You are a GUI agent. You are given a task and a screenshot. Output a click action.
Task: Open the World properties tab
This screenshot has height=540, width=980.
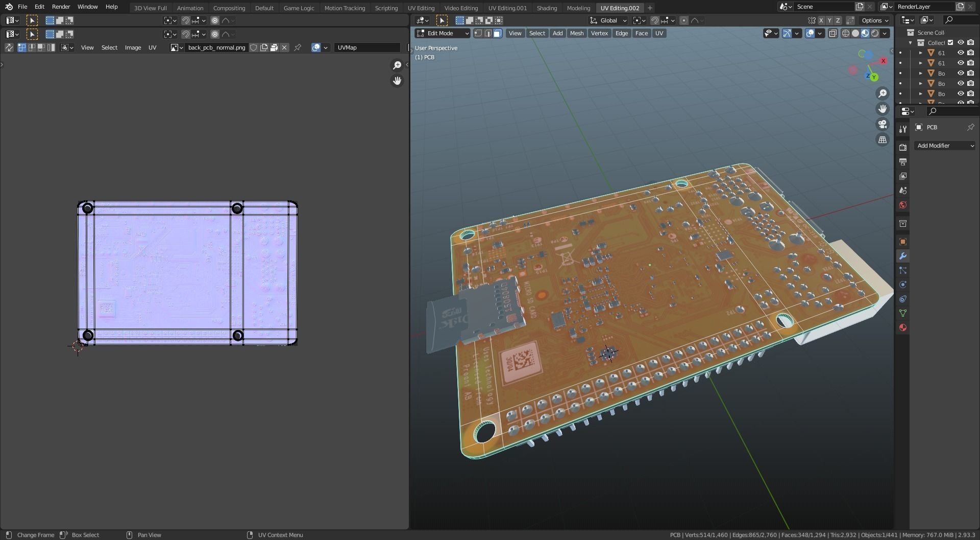tap(903, 205)
